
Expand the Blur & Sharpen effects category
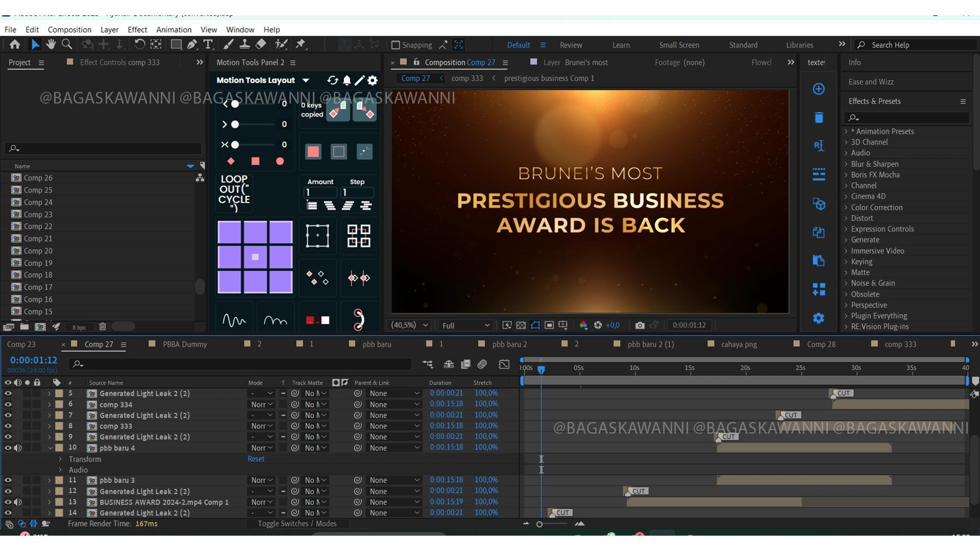pyautogui.click(x=846, y=164)
